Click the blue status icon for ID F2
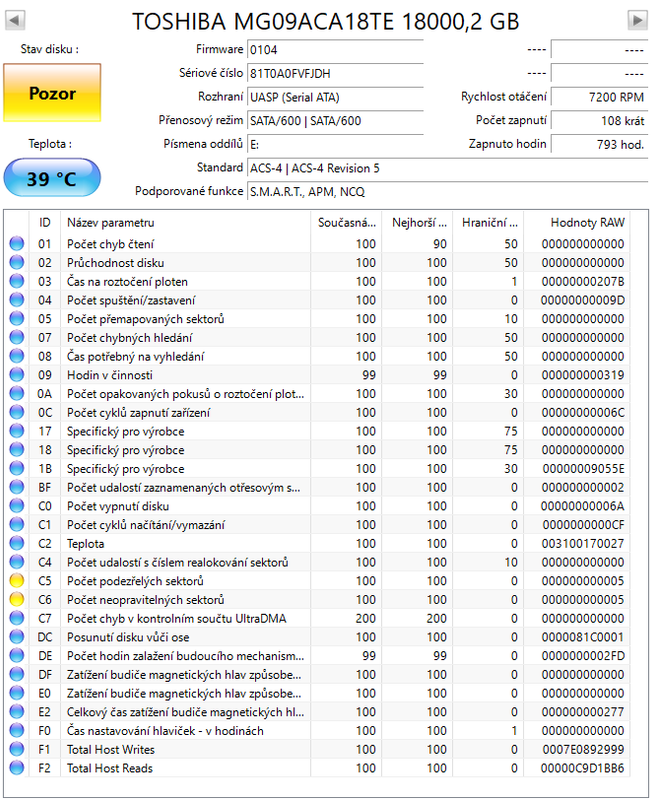The height and width of the screenshot is (800, 655). (17, 768)
